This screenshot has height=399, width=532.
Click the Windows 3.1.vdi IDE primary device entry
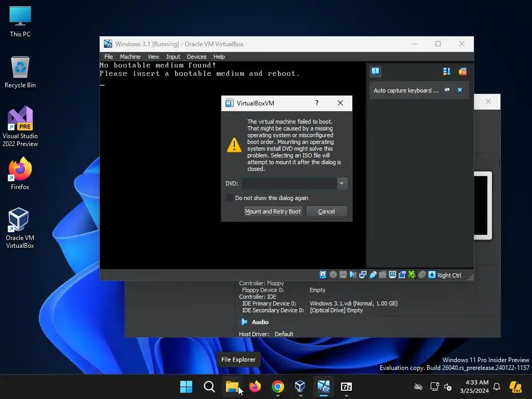tap(353, 303)
